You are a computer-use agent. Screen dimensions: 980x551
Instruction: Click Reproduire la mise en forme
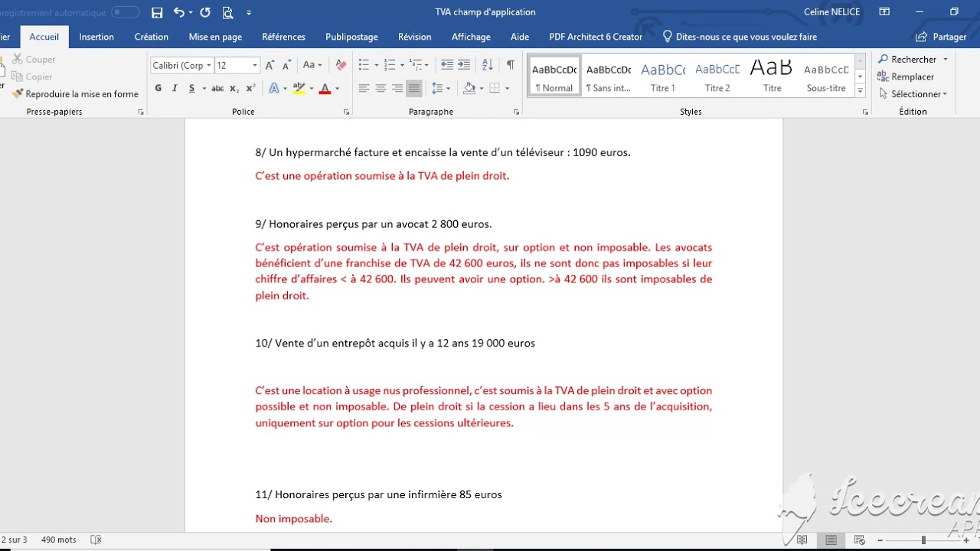(75, 94)
